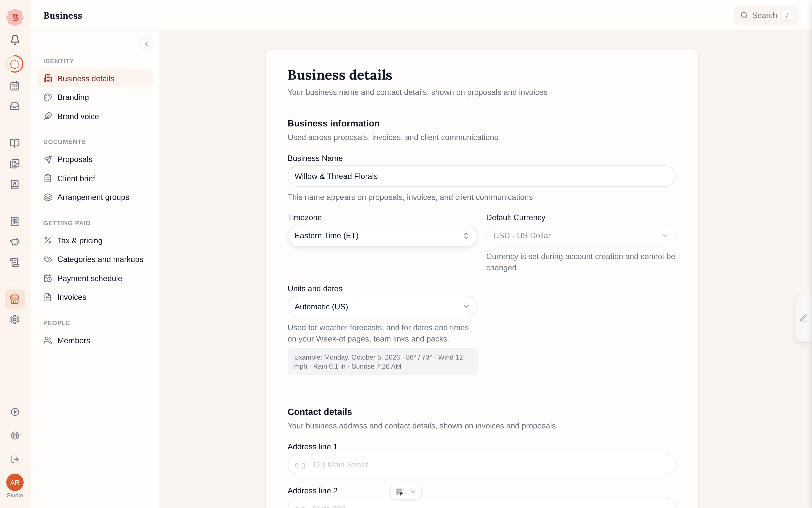
Task: Click the edit pencil side tab
Action: [803, 318]
